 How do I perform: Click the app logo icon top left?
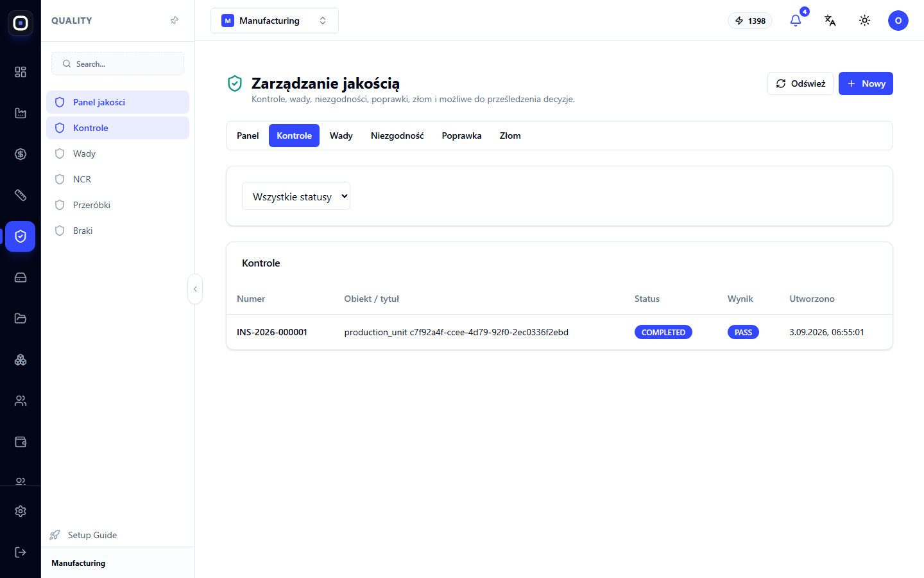click(21, 23)
